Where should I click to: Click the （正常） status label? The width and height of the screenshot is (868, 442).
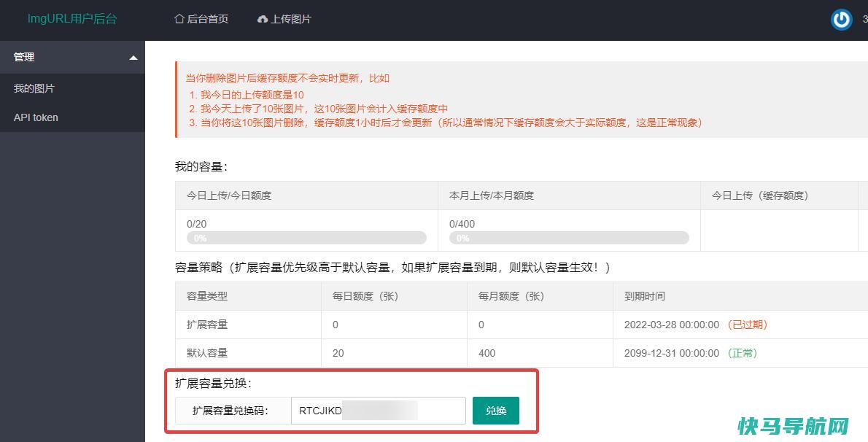[743, 353]
